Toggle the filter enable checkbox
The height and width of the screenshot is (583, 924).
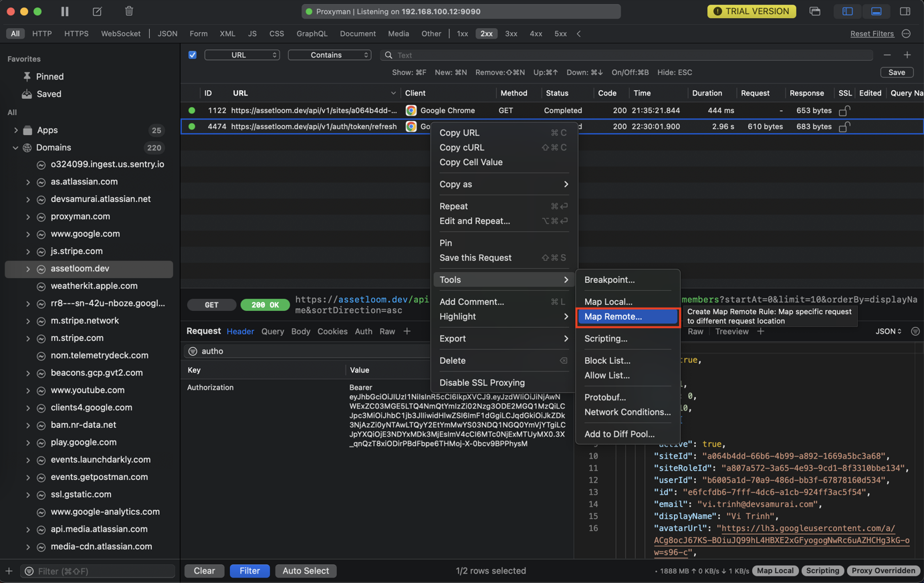(193, 55)
